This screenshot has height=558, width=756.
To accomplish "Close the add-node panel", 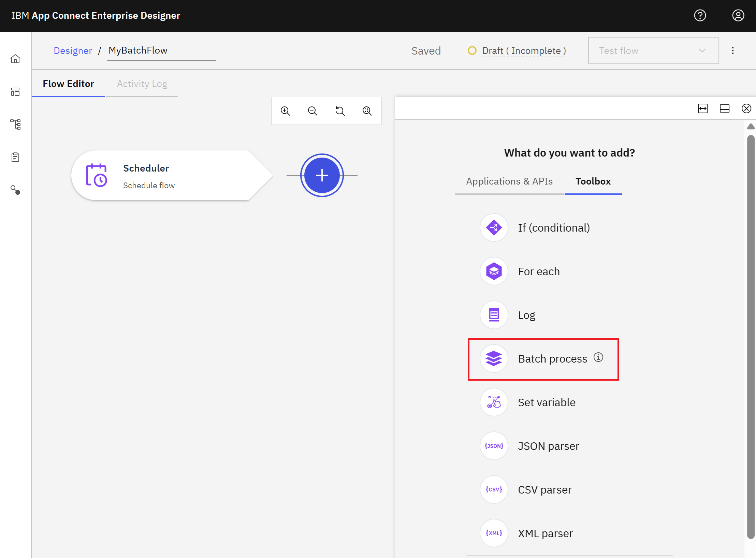I will [x=746, y=108].
